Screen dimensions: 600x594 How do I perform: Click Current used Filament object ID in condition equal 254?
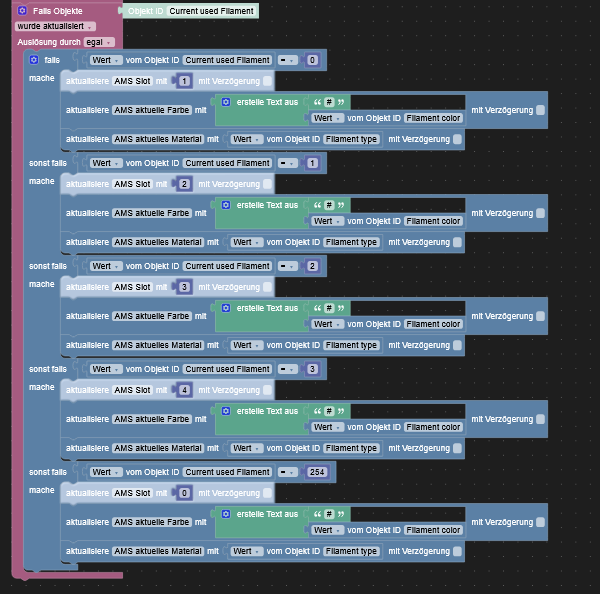(x=228, y=472)
